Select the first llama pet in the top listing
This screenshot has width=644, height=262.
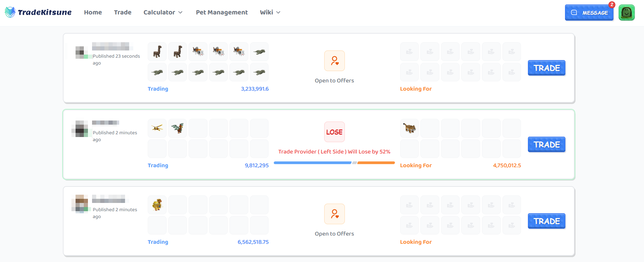coord(157,52)
